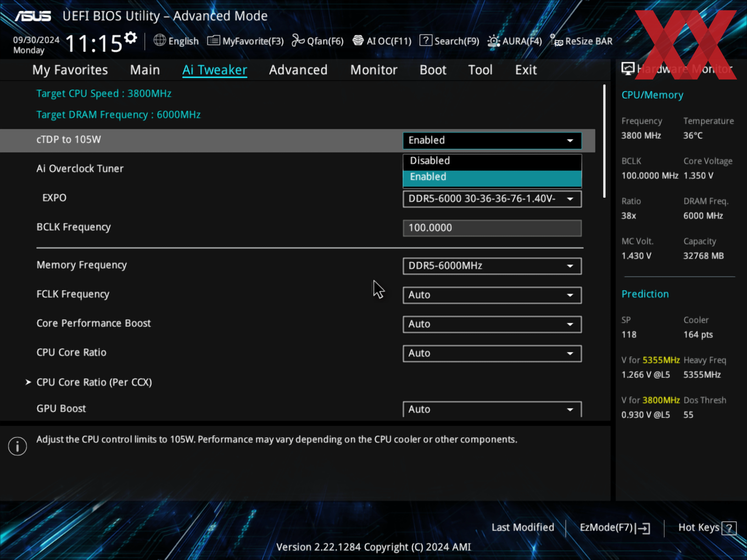The image size is (747, 560).
Task: Click the 32768 MB Capacity value
Action: (704, 256)
